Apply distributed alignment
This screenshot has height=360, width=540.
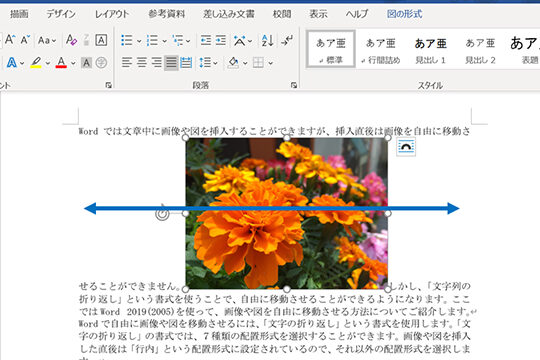186,63
